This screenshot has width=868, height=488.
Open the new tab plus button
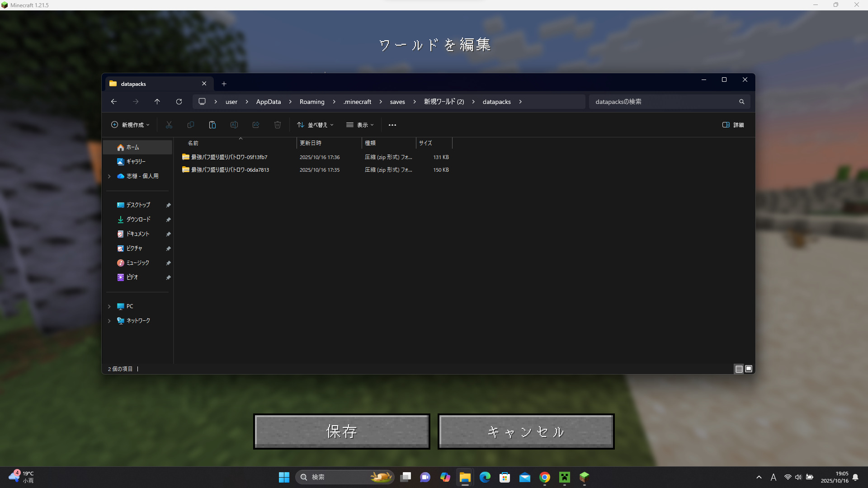pos(224,84)
